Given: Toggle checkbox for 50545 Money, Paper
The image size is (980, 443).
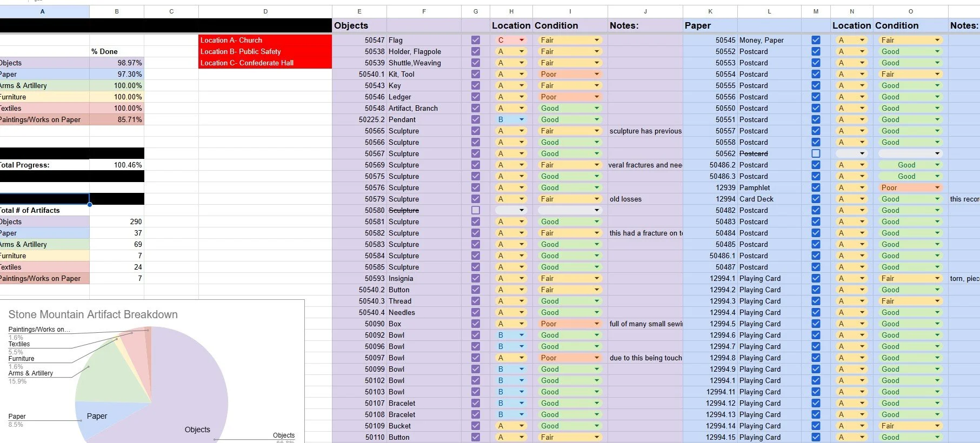Looking at the screenshot, I should coord(816,40).
